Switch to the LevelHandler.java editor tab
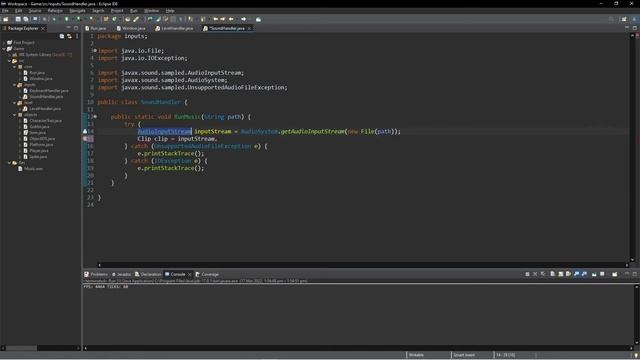This screenshot has height=360, width=640. pos(174,28)
